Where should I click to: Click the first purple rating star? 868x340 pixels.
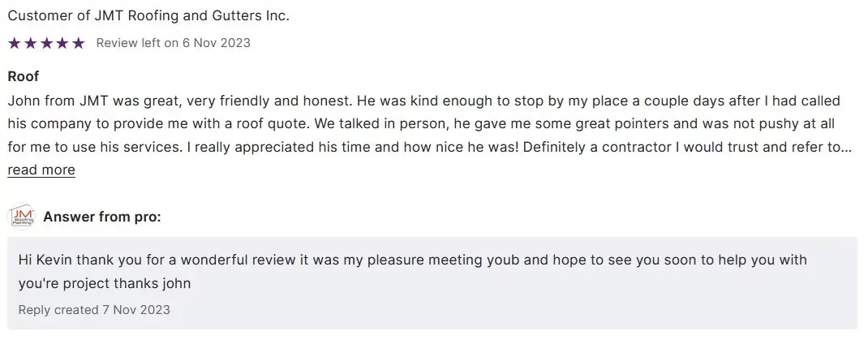[x=15, y=43]
